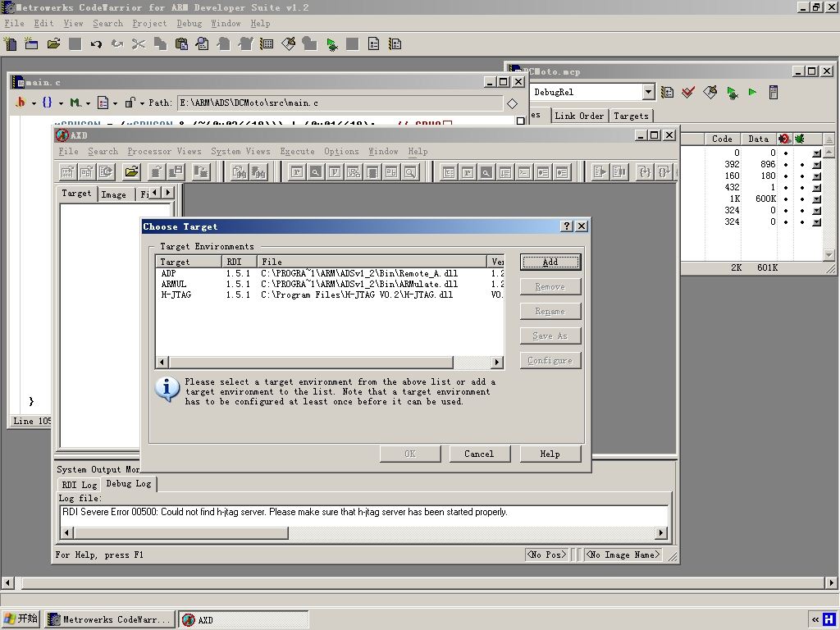Image resolution: width=840 pixels, height=630 pixels.
Task: Toggle debug dot for the 160 code row
Action: 802,176
